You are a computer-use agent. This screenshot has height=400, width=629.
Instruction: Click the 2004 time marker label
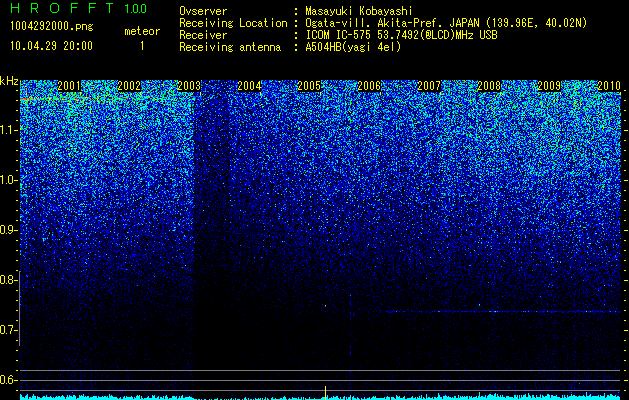click(249, 86)
